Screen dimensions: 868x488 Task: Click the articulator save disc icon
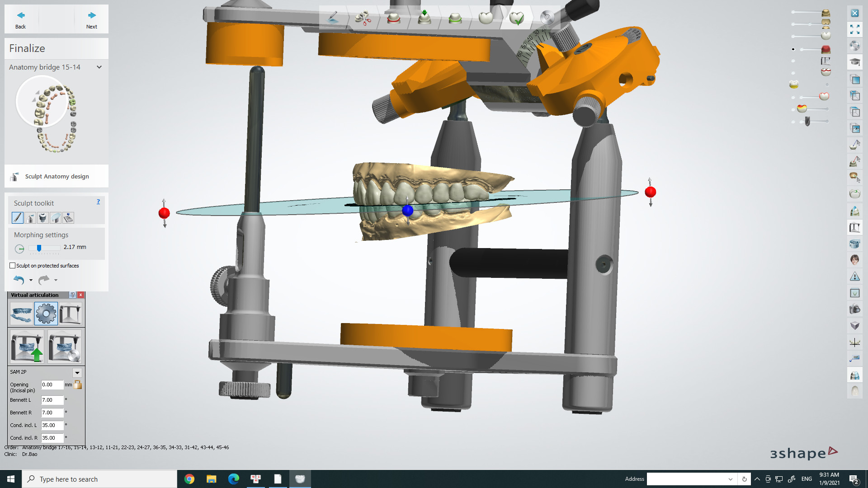tap(65, 347)
